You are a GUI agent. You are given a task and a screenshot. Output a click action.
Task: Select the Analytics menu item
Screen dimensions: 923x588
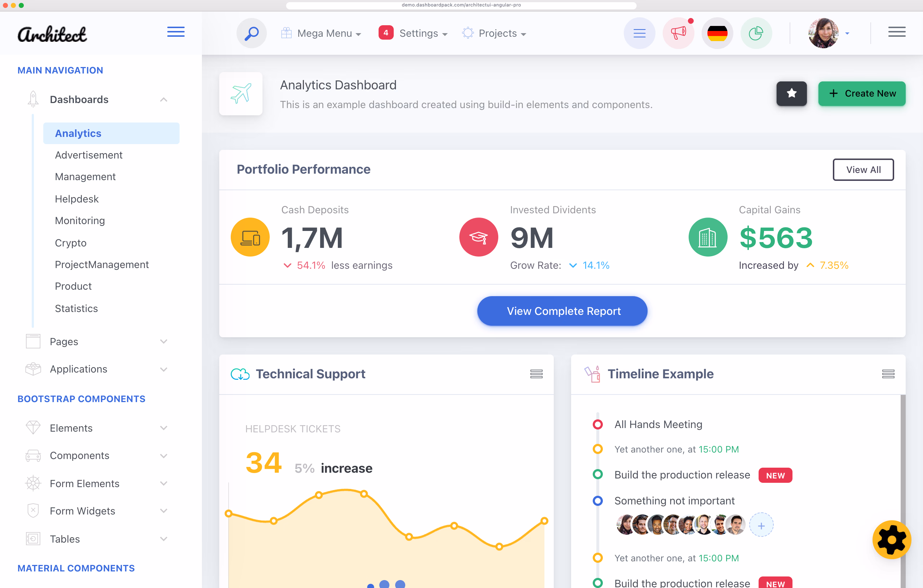click(111, 133)
